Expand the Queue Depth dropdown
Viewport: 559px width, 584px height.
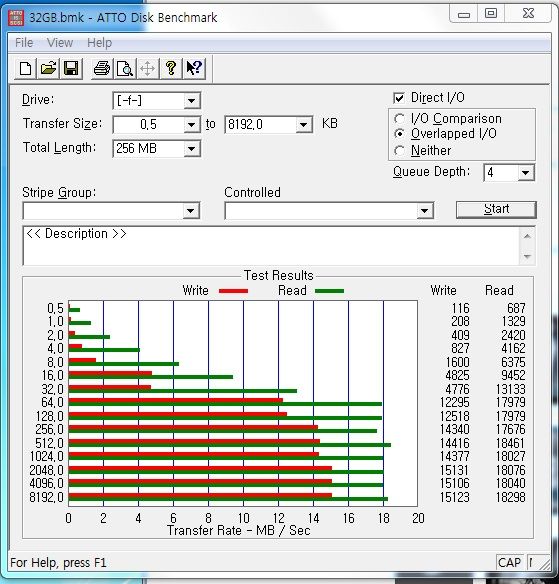525,172
